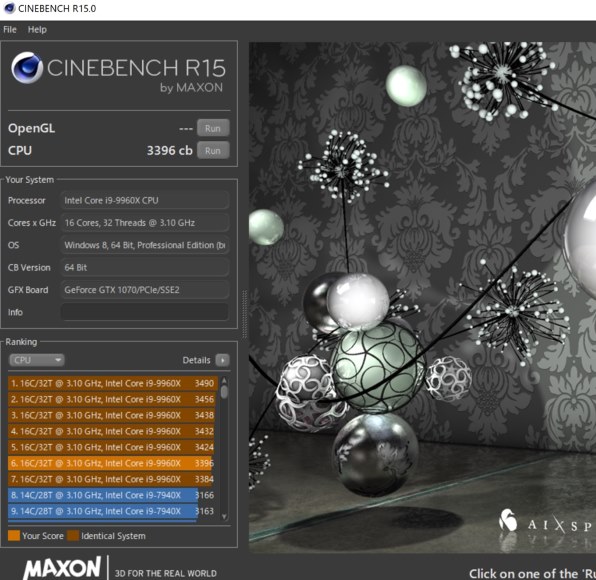Click the Details arrow icon

pyautogui.click(x=222, y=360)
